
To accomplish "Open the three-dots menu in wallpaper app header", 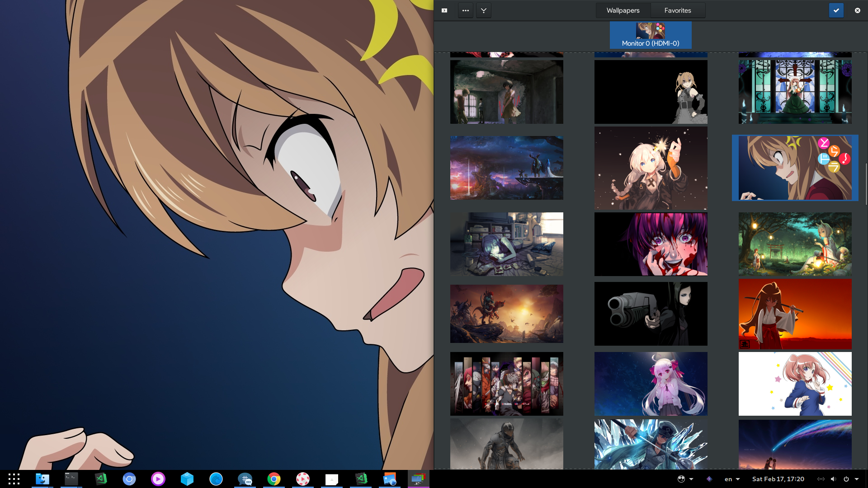I will point(465,10).
